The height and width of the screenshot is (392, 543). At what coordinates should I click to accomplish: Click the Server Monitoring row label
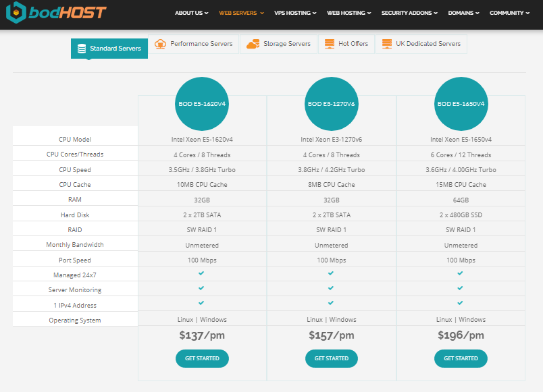point(75,290)
